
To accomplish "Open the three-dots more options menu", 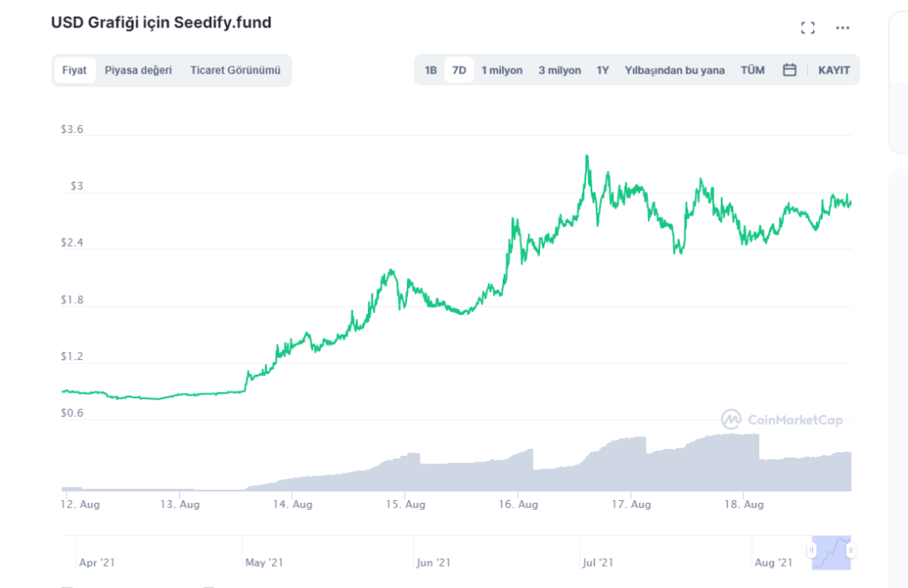I will 842,27.
